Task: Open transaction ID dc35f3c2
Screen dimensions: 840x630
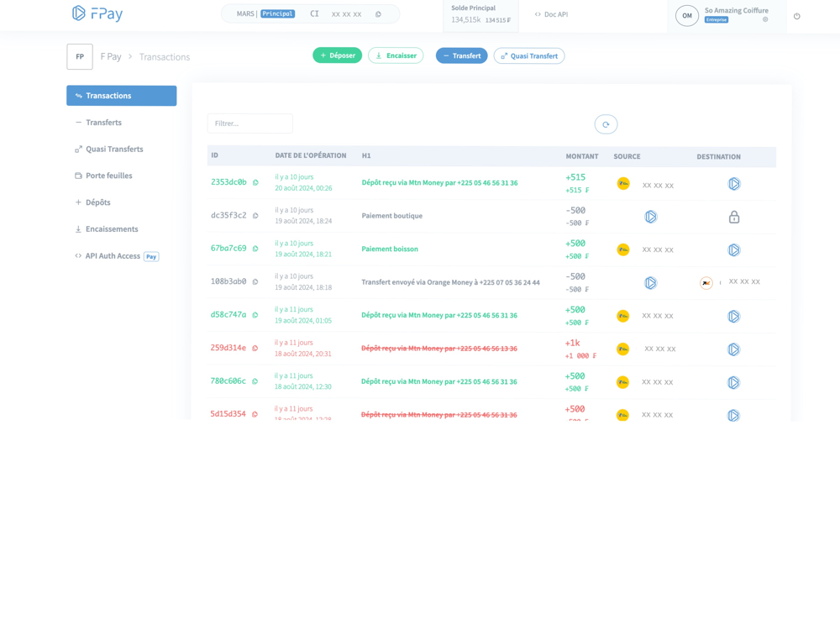Action: pos(228,215)
